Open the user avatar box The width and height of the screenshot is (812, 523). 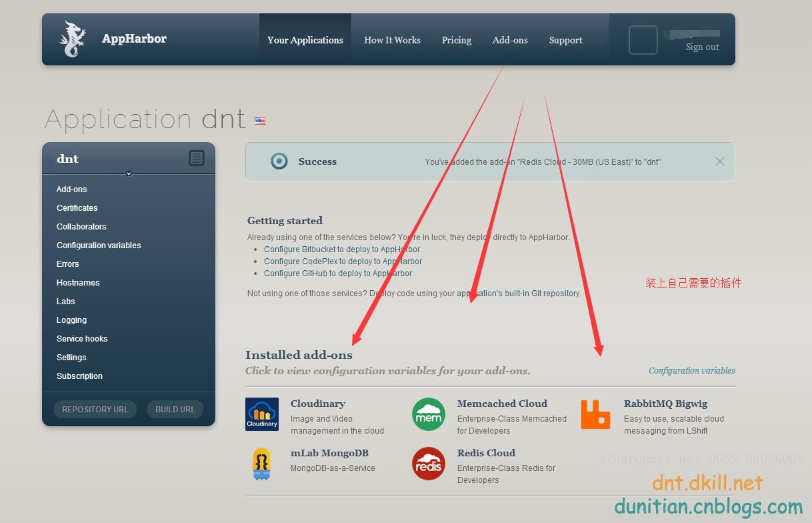point(643,40)
